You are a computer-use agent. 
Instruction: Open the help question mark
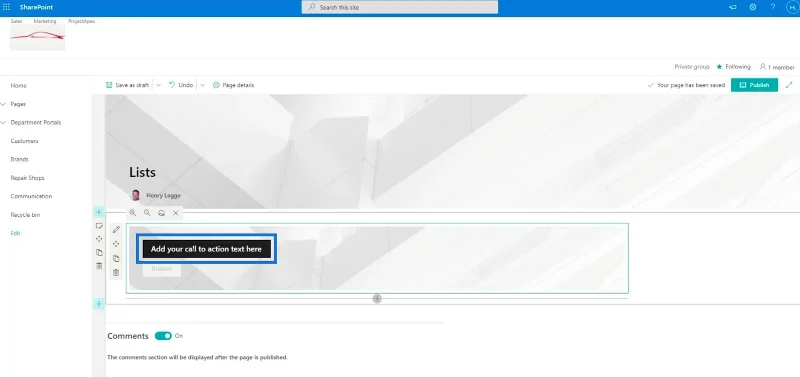[773, 7]
